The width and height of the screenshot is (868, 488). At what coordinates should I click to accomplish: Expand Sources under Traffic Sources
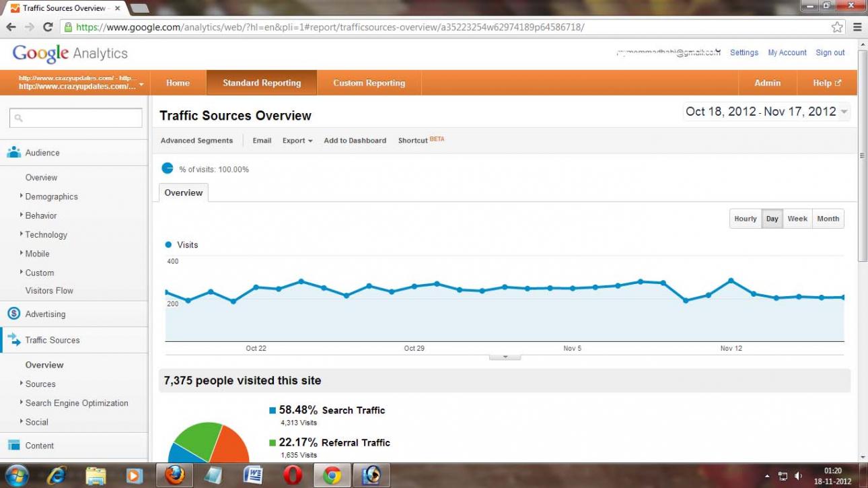coord(40,384)
